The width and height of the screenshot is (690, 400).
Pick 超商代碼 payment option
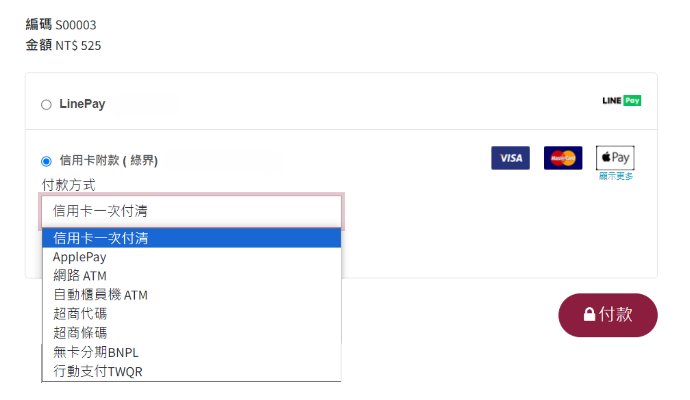[191, 314]
